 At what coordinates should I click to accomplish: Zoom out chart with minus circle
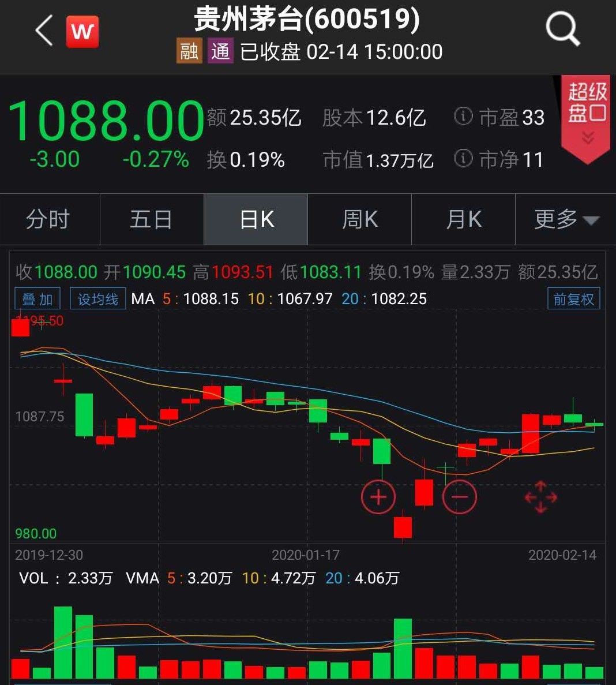click(x=459, y=497)
